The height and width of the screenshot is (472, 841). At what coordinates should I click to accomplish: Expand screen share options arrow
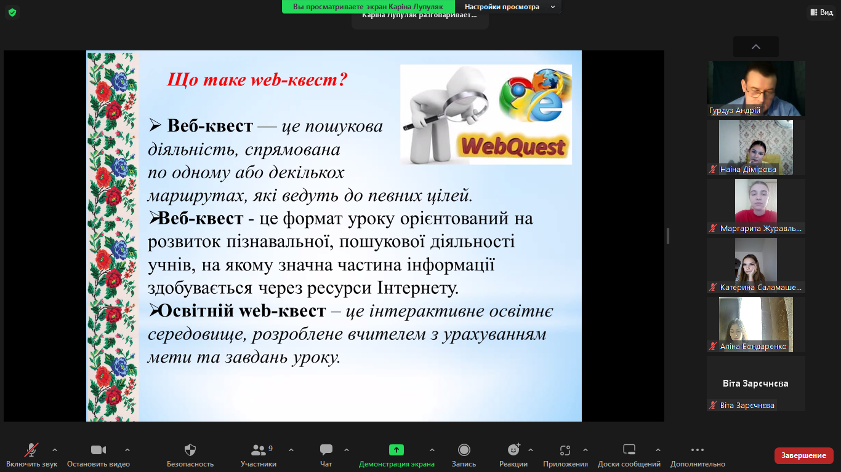[x=431, y=450]
